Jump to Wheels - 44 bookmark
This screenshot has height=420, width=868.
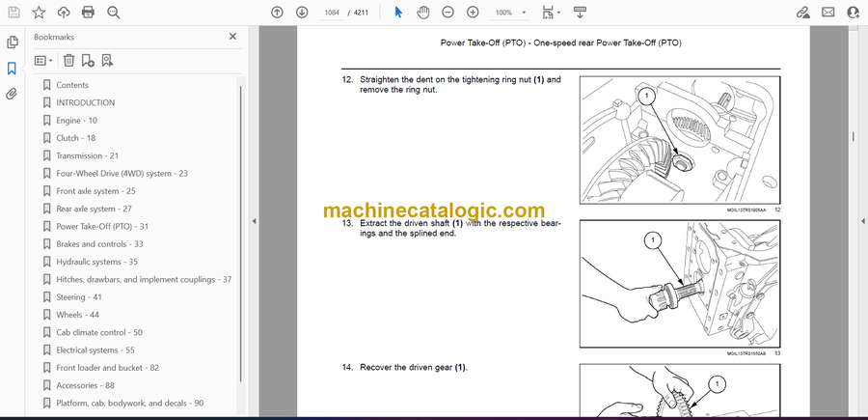78,315
